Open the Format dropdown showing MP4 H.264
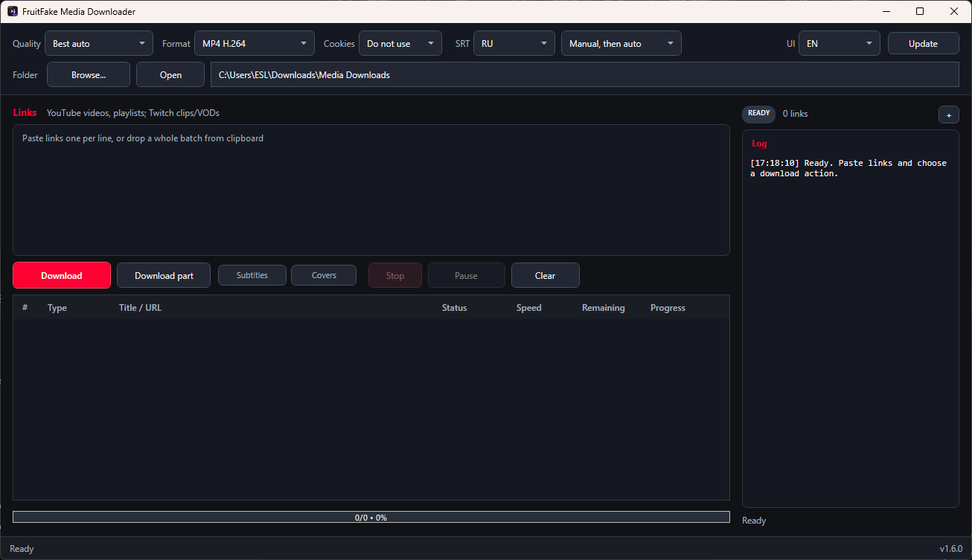The height and width of the screenshot is (560, 972). click(x=255, y=43)
